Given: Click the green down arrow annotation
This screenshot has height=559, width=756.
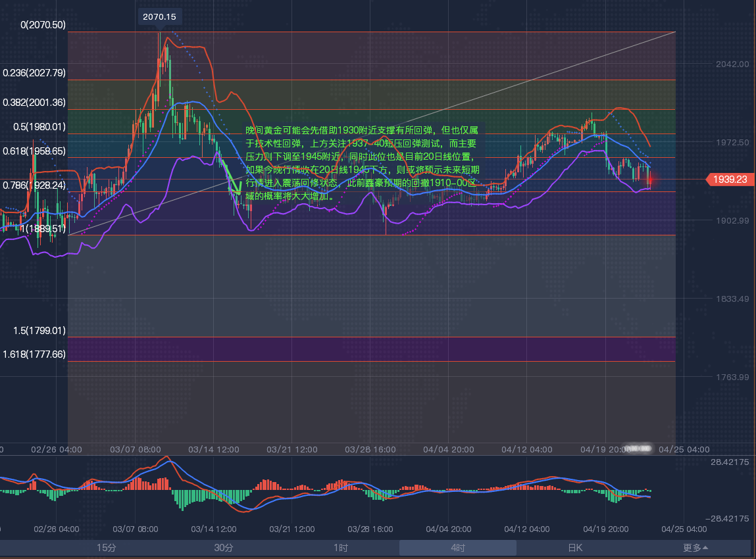Looking at the screenshot, I should (x=232, y=180).
